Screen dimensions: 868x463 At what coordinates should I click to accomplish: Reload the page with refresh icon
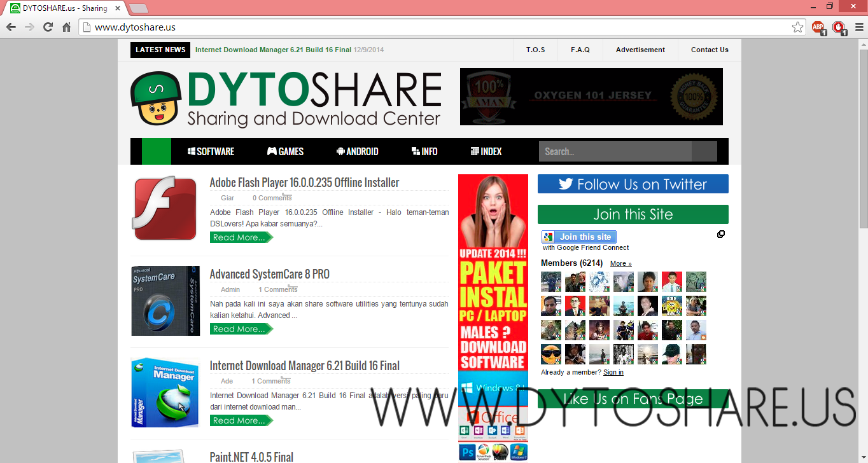pos(48,27)
